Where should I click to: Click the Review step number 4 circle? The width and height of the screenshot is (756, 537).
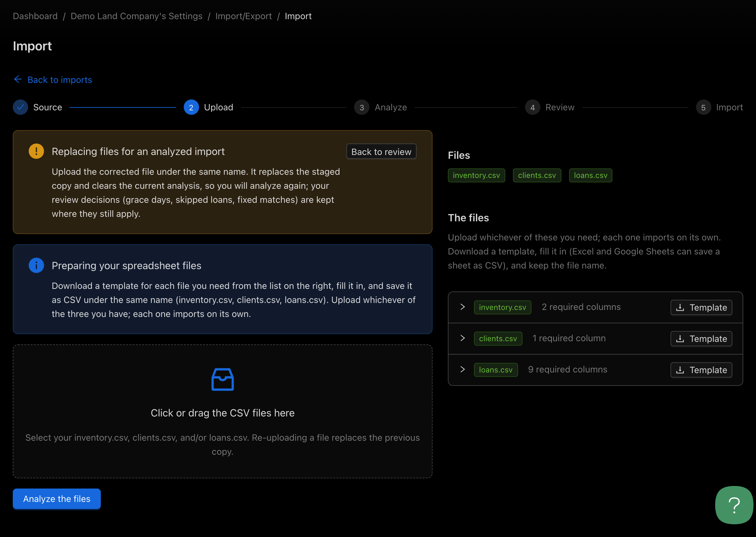(x=532, y=107)
